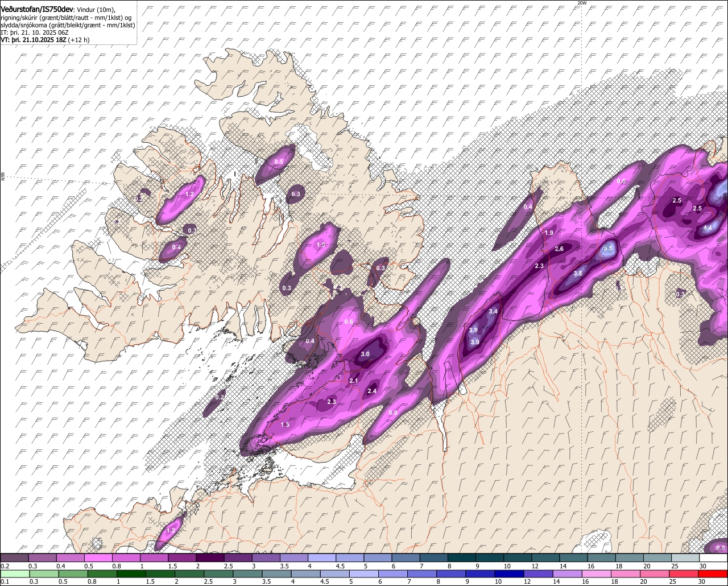Viewport: 728px width, 586px height.
Task: Click the 0.2 label in the legend
Action: coord(5,566)
